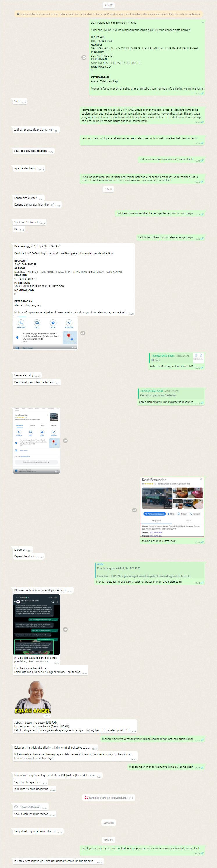Select 'Kenapa paket saya tidak diantar' message
Image resolution: width=217 pixels, height=868 pixels.
point(37,205)
